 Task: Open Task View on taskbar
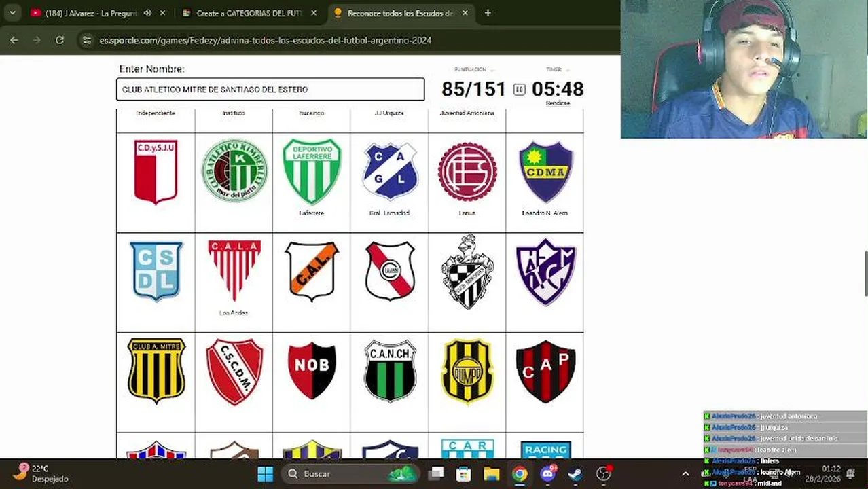(x=436, y=473)
